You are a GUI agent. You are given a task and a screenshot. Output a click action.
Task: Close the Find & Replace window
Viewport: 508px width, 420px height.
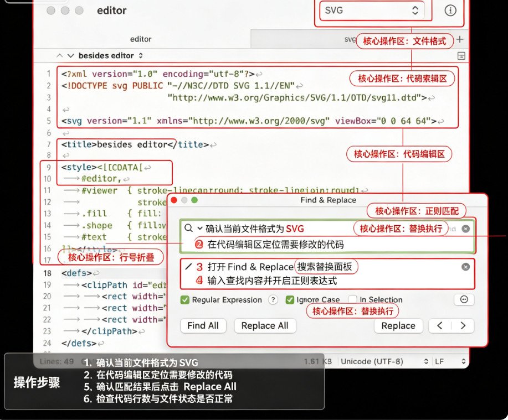[174, 200]
